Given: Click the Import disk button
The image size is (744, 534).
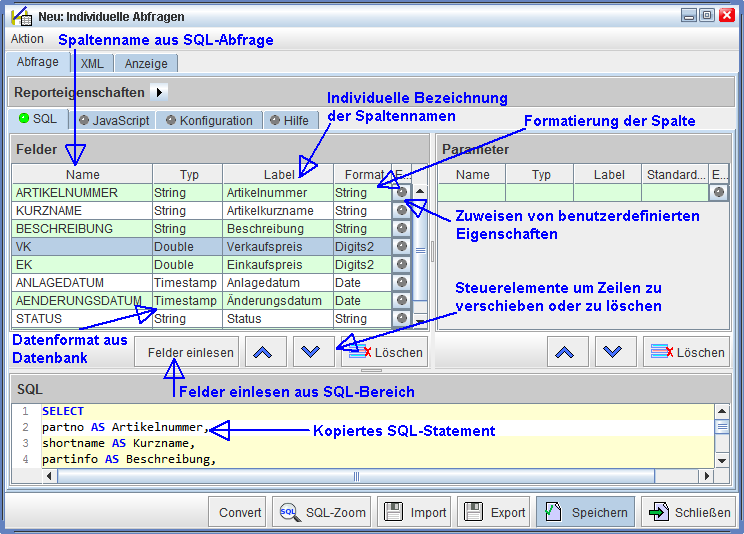Looking at the screenshot, I should click(415, 512).
